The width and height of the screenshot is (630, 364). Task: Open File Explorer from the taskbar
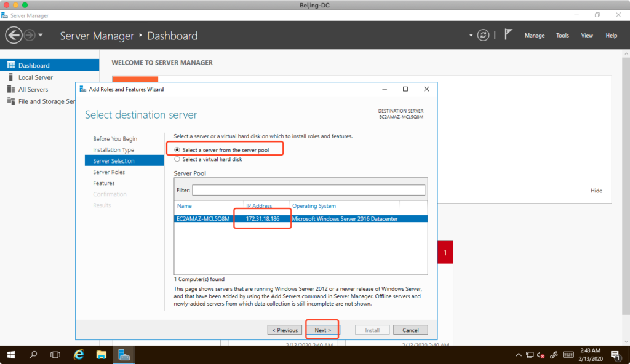click(x=102, y=355)
